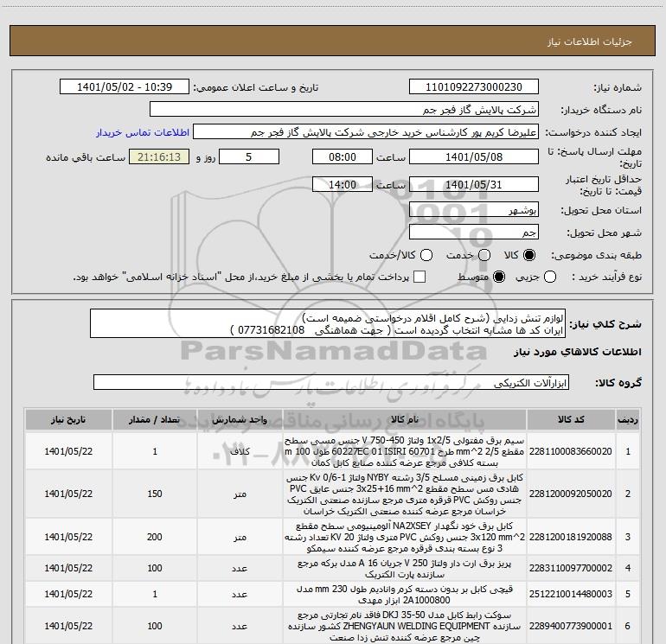The height and width of the screenshot is (644, 666).
Task: Select the کالا/خدمت radio button
Action: pyautogui.click(x=426, y=255)
